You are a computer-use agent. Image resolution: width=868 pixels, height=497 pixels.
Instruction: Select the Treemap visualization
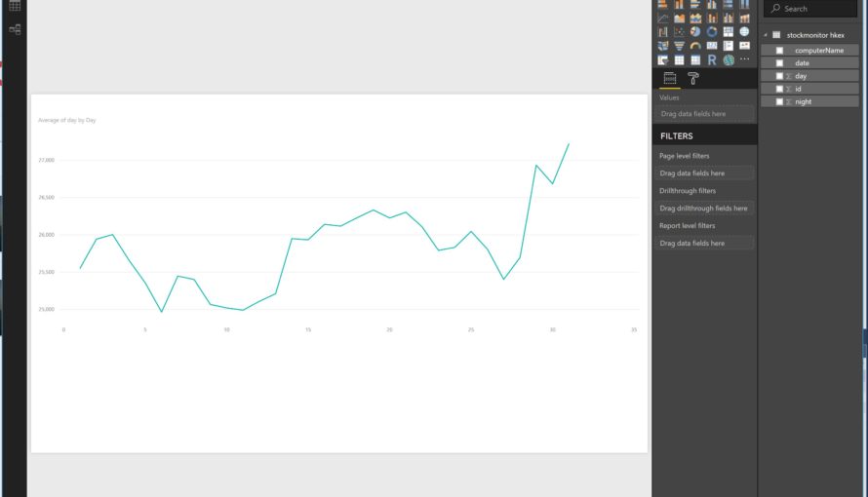coord(729,32)
